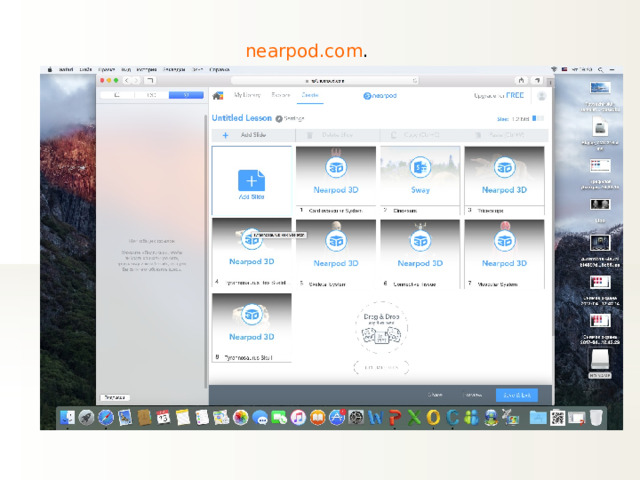Open Notes from the Dock

click(183, 418)
